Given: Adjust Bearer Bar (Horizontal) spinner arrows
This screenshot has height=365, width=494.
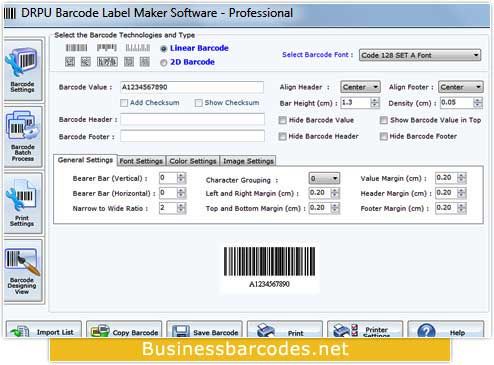Looking at the screenshot, I should (181, 193).
